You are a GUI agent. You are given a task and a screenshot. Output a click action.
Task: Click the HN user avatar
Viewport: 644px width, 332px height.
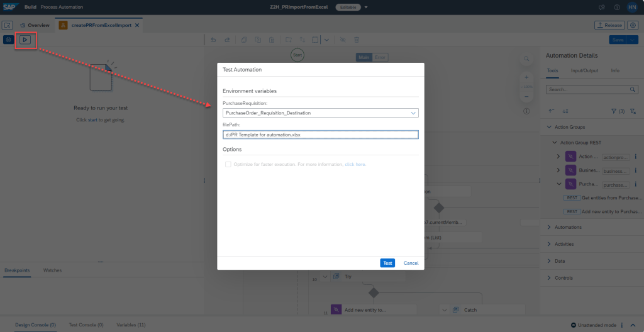click(x=633, y=8)
